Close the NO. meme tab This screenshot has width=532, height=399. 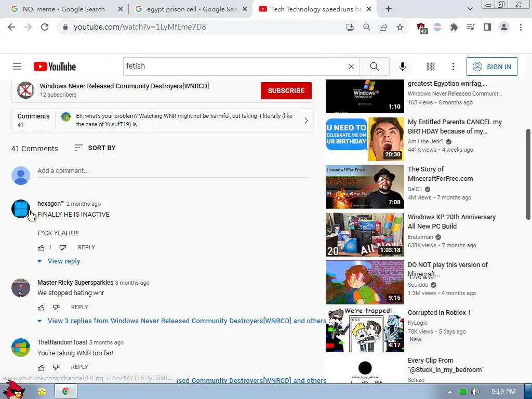121,9
